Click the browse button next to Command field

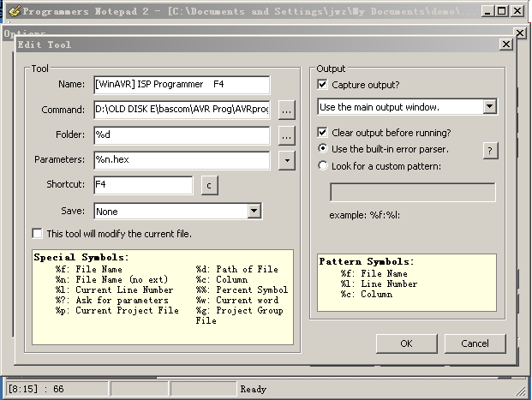click(287, 110)
